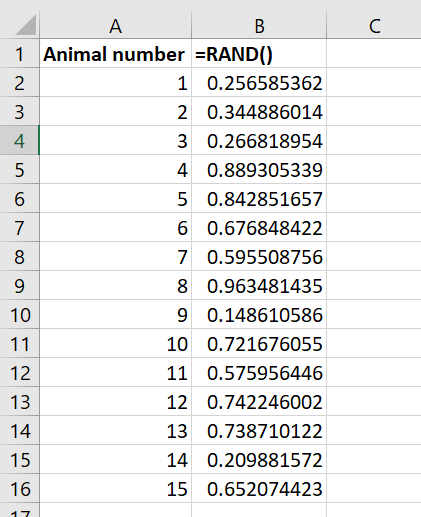Select row 14 header

[19, 430]
